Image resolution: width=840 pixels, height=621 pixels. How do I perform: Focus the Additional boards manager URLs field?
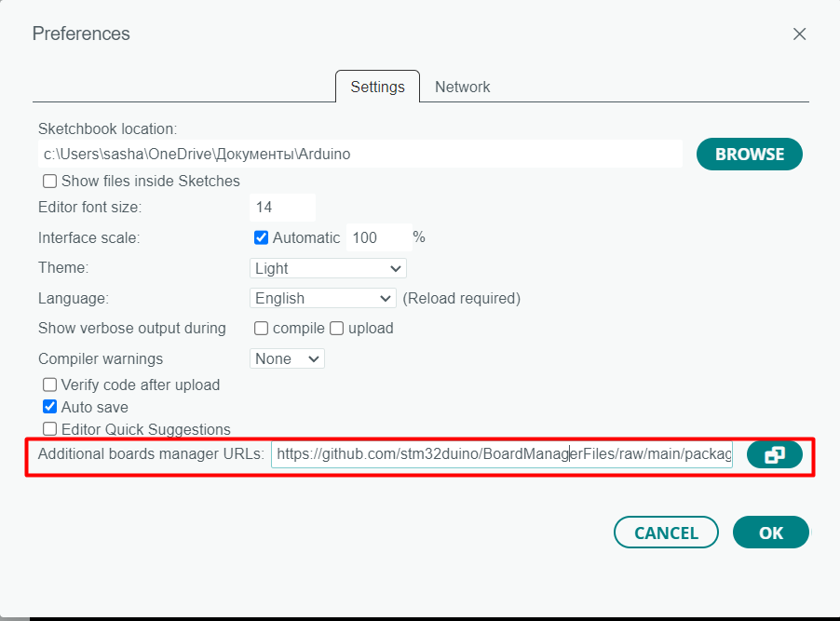coord(501,454)
